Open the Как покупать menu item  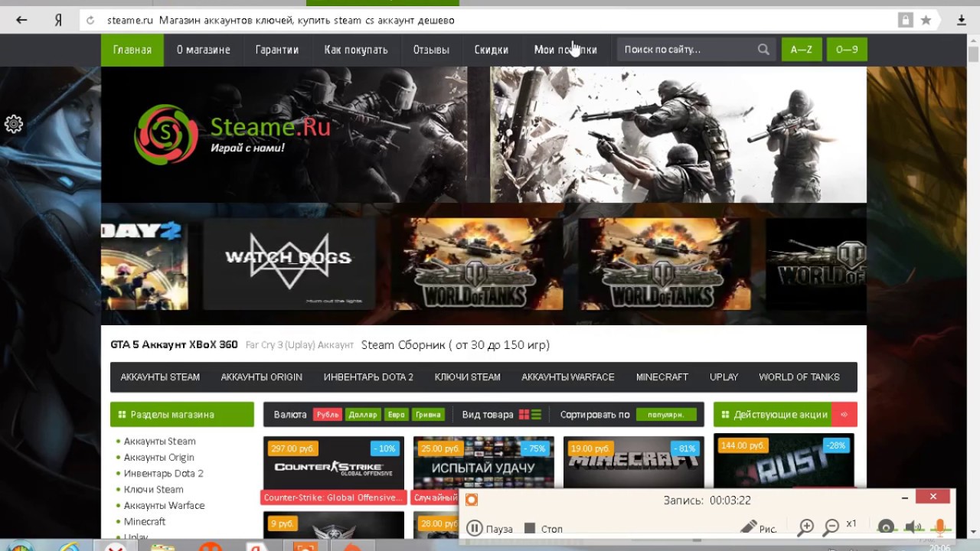point(356,50)
